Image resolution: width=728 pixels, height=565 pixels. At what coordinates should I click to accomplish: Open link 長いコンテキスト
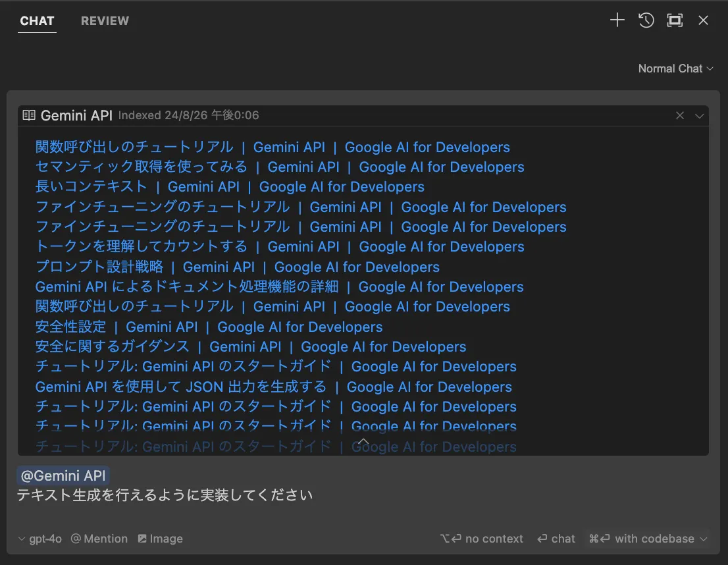tap(230, 187)
